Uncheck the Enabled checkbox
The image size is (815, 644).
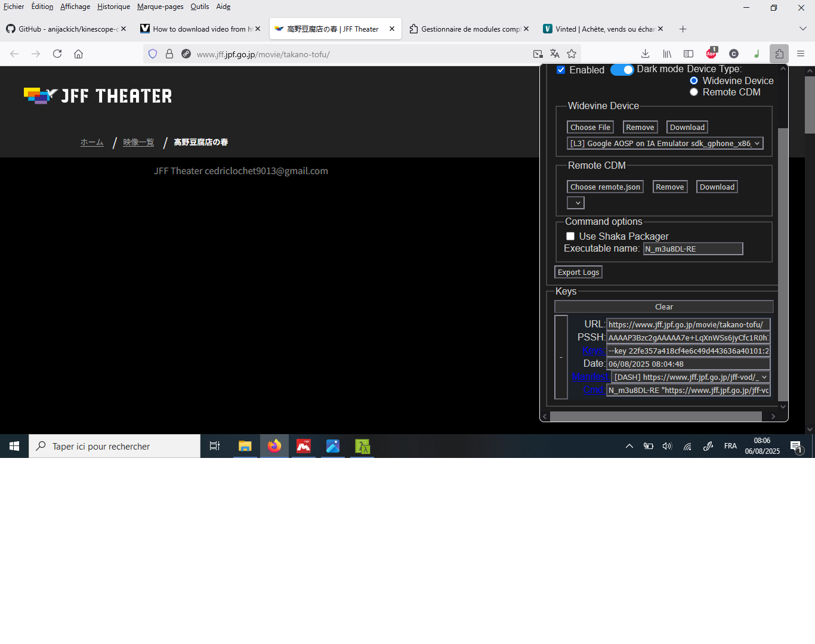click(561, 70)
